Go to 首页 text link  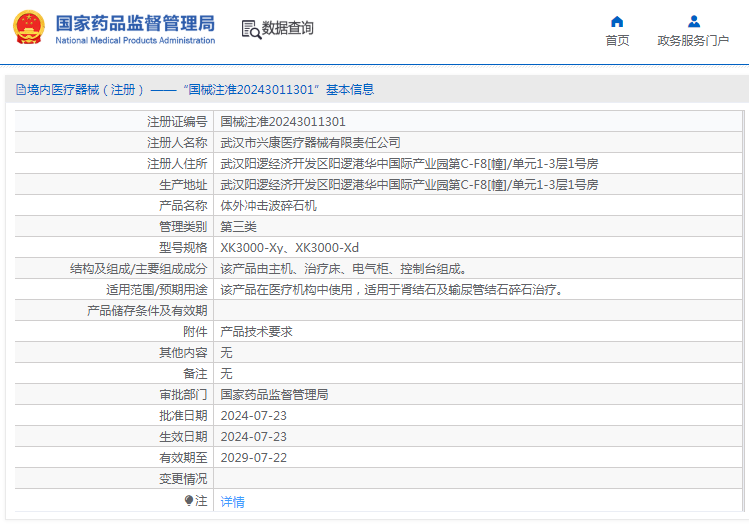[617, 41]
